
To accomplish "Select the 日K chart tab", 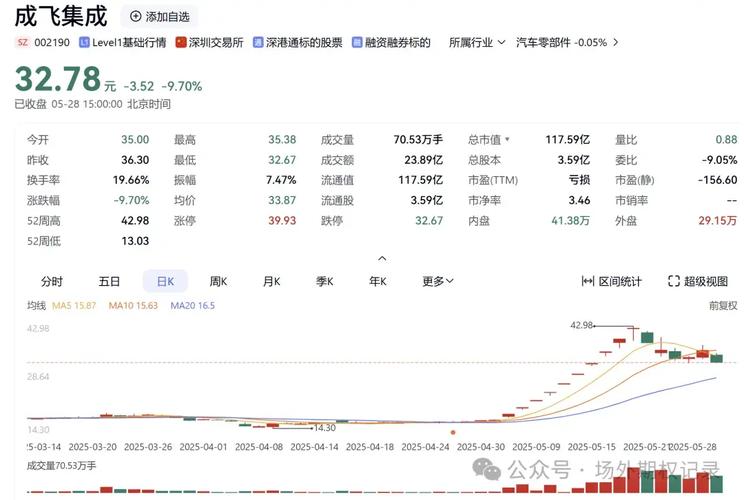I will pyautogui.click(x=165, y=281).
